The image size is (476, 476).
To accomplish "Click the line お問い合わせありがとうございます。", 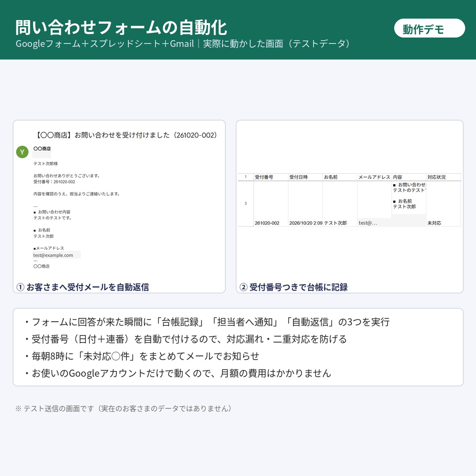I will (67, 176).
